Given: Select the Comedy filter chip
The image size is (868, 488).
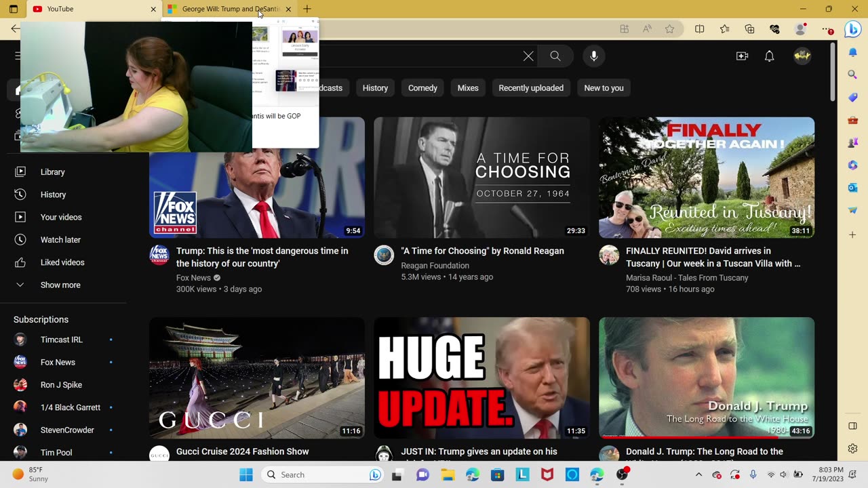Looking at the screenshot, I should [422, 88].
